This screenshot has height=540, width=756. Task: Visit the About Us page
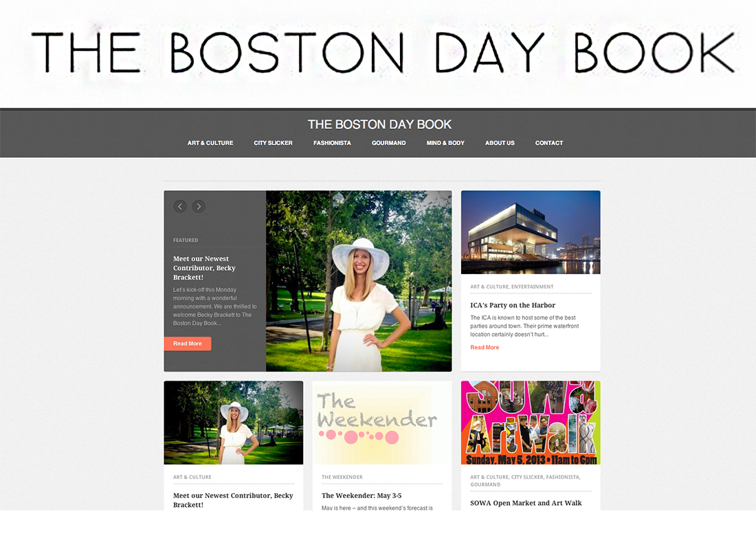click(500, 143)
